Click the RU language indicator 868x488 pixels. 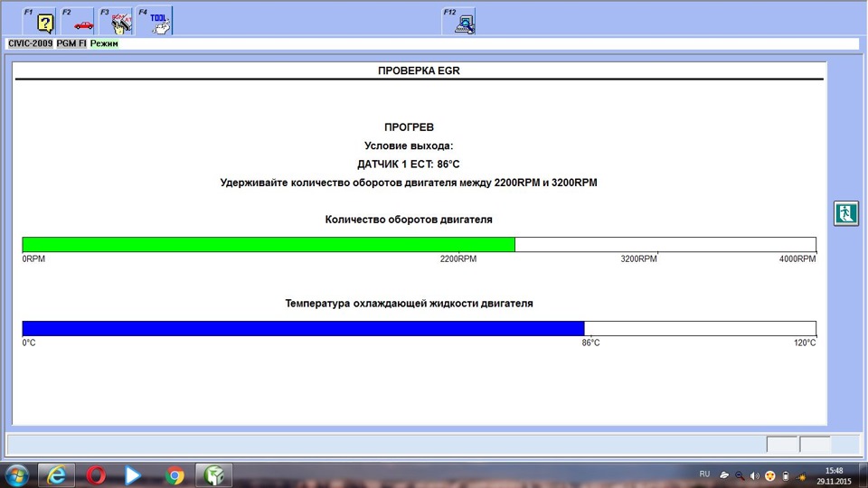point(704,474)
